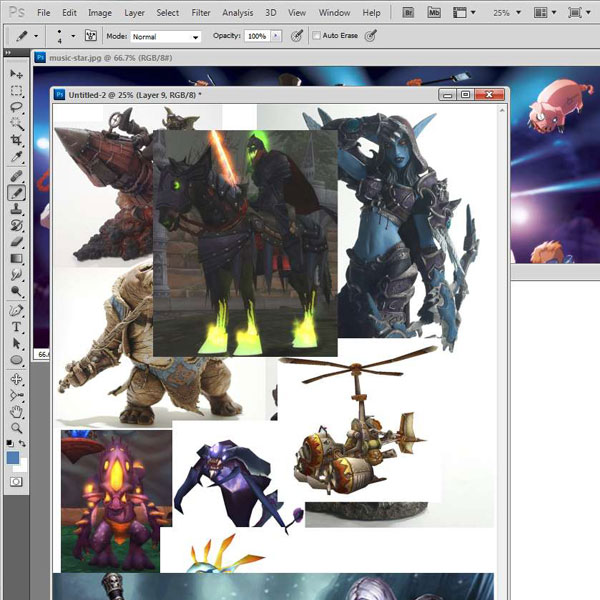Select the Magic Wand tool
This screenshot has width=600, height=600.
click(x=16, y=124)
